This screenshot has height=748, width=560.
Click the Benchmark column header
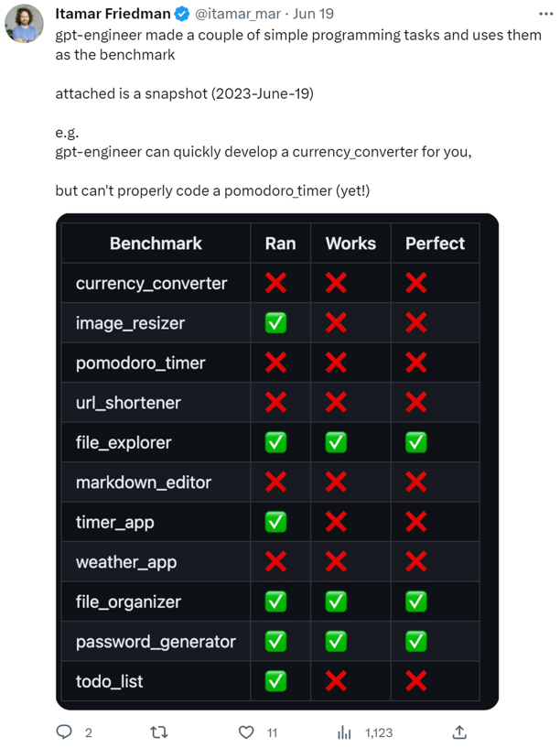tap(156, 244)
